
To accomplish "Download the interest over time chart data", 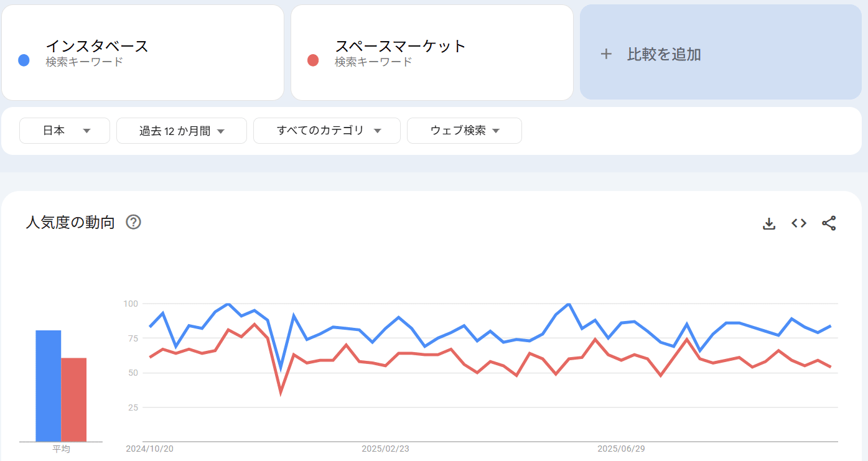I will pyautogui.click(x=769, y=223).
